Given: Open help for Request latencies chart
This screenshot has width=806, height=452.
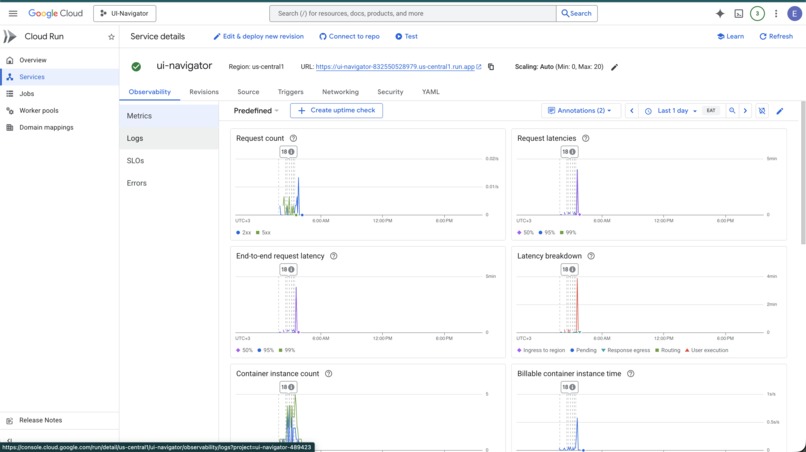Looking at the screenshot, I should click(x=585, y=138).
